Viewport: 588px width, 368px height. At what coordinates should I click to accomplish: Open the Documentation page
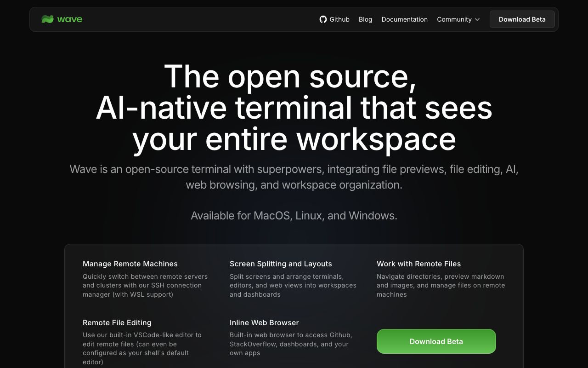(x=405, y=19)
